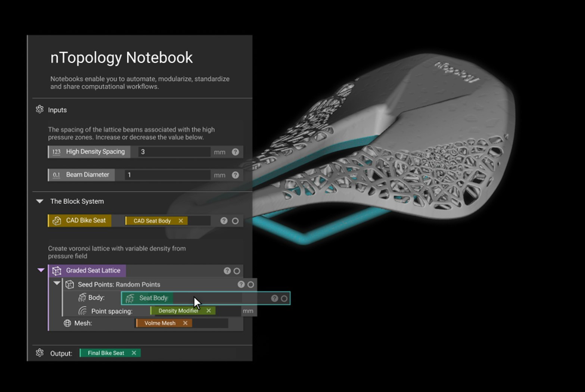Image resolution: width=585 pixels, height=392 pixels.
Task: Open help for Beam Diameter
Action: 235,175
